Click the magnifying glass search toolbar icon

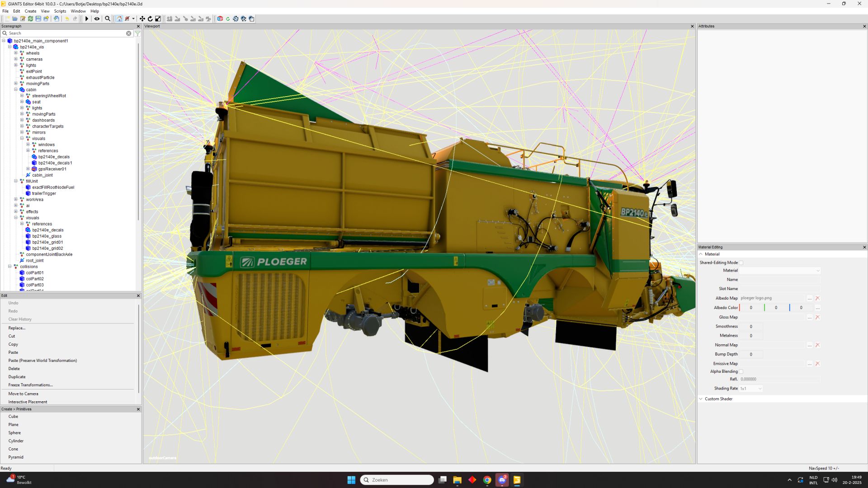(108, 19)
